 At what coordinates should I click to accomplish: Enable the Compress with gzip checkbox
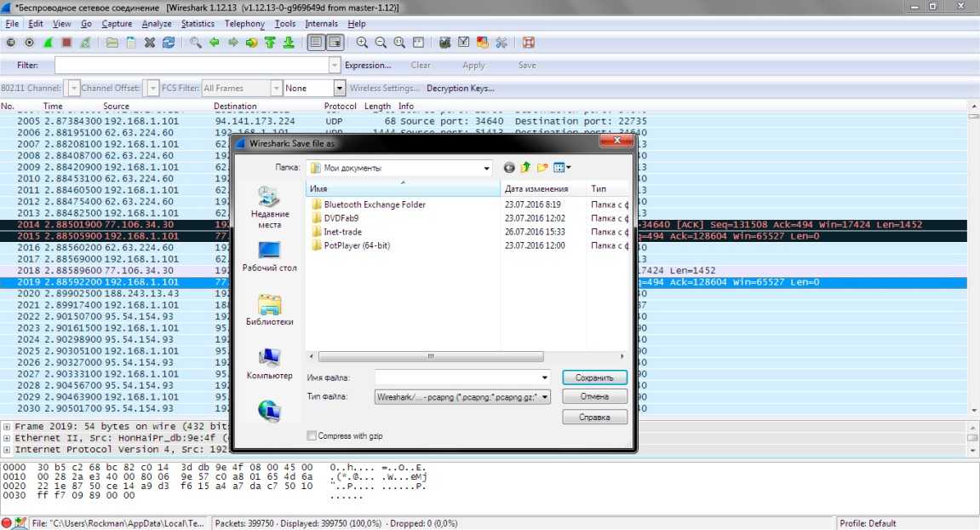(312, 435)
